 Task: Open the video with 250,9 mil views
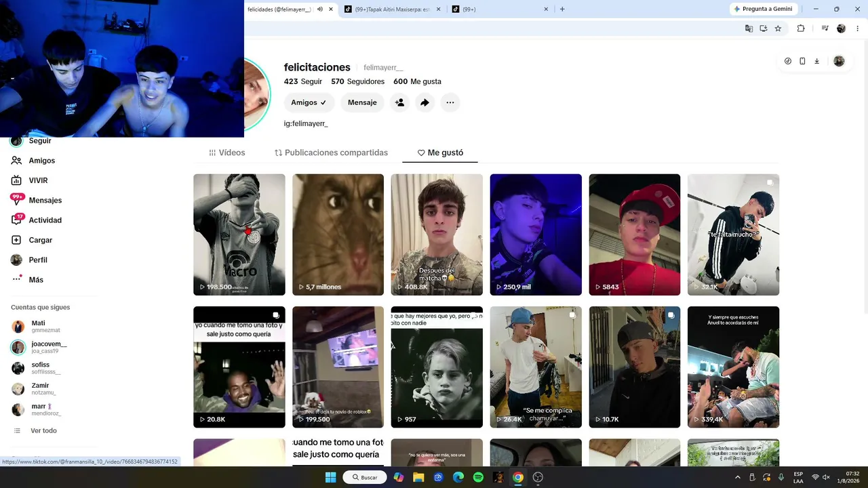(x=536, y=235)
